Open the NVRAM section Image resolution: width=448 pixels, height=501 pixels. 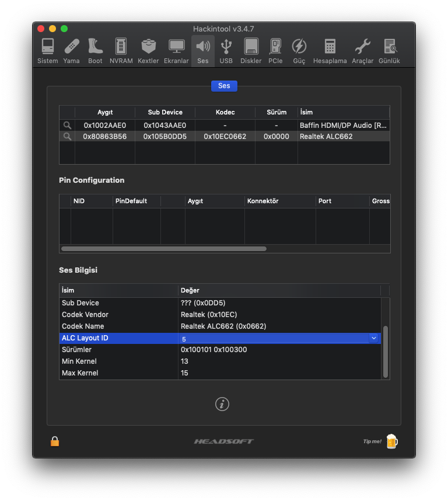click(x=121, y=51)
